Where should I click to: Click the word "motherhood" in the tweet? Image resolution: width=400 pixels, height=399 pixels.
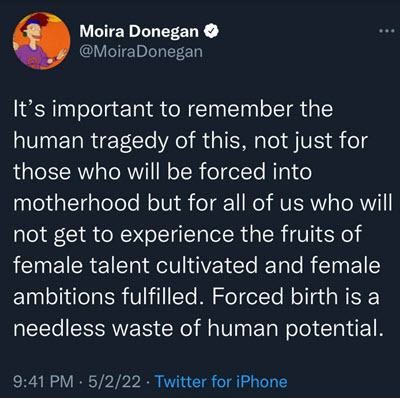pos(76,203)
